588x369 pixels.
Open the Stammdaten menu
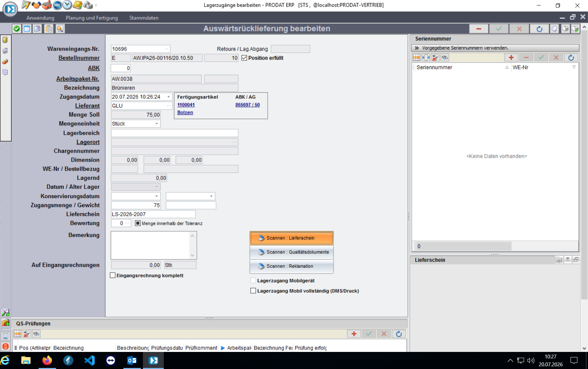click(144, 18)
